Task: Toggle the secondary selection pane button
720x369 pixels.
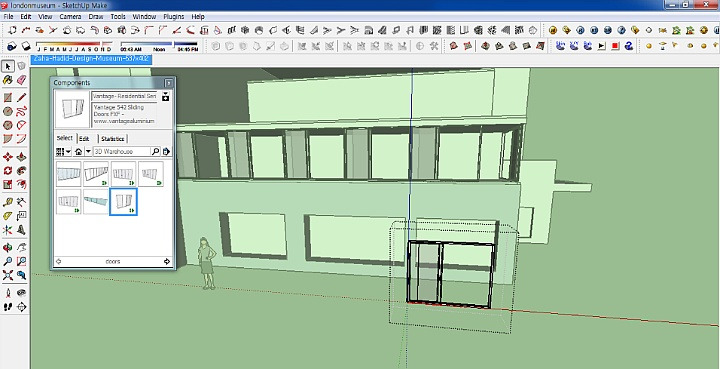Action: (166, 96)
